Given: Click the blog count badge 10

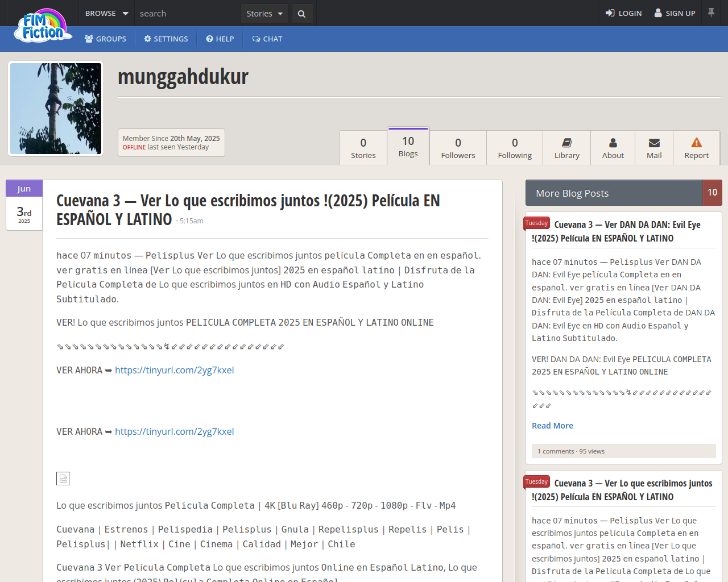Looking at the screenshot, I should [712, 193].
